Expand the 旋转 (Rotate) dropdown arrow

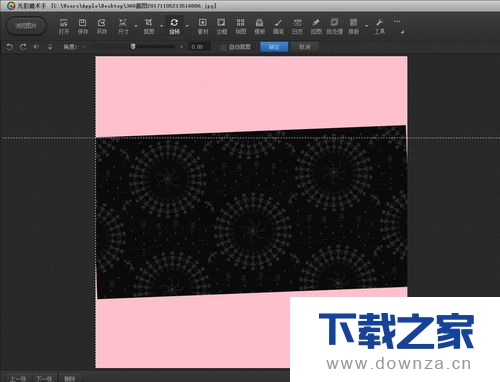pos(187,26)
